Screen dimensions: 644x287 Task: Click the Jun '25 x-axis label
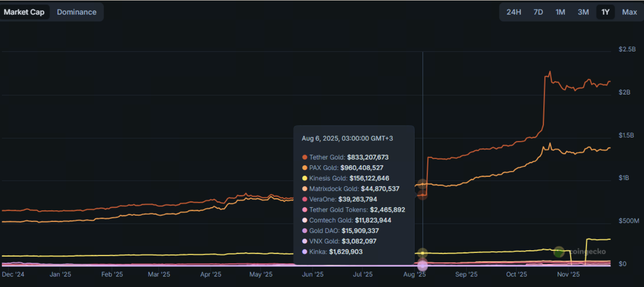pos(313,275)
